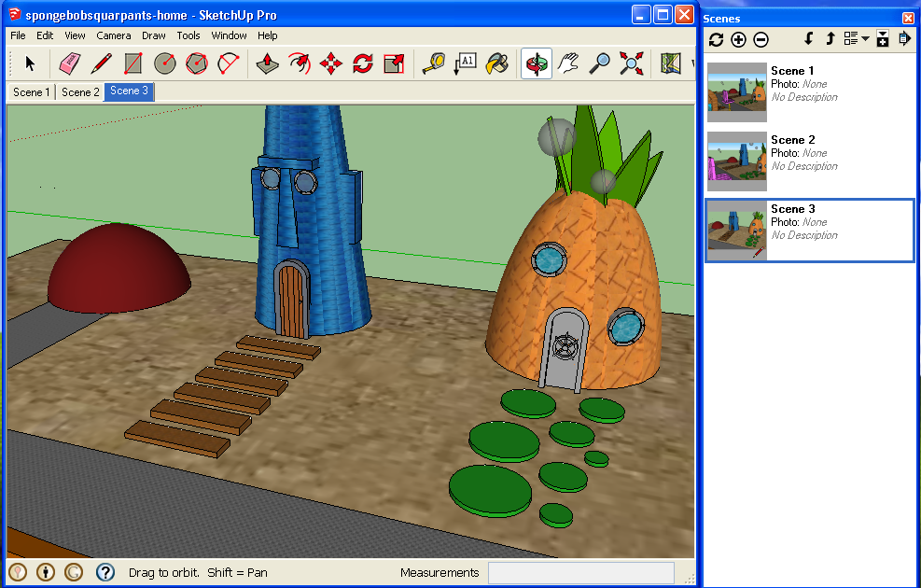The width and height of the screenshot is (921, 588).
Task: Open the view options dropdown in Scenes
Action: (x=857, y=39)
